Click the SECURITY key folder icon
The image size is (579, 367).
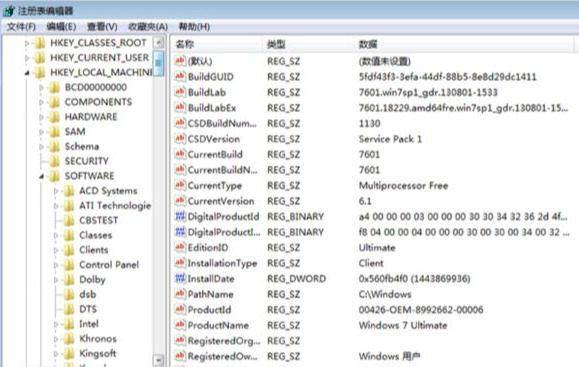point(55,161)
